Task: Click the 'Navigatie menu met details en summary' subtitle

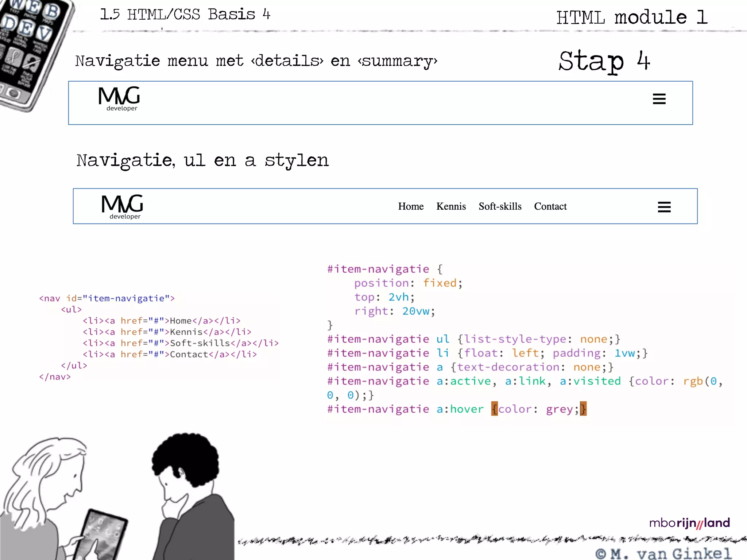Action: (x=256, y=61)
